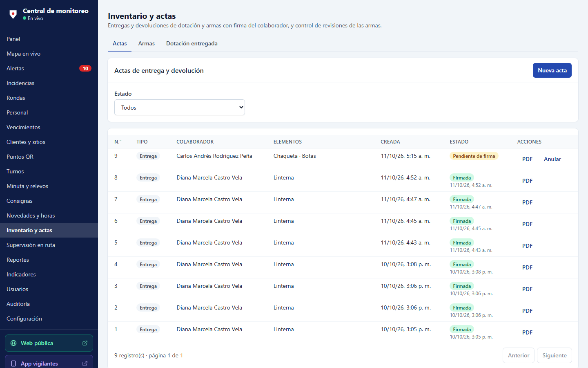The image size is (588, 368).
Task: Click the Firmada badge on acta number 4
Action: click(462, 264)
